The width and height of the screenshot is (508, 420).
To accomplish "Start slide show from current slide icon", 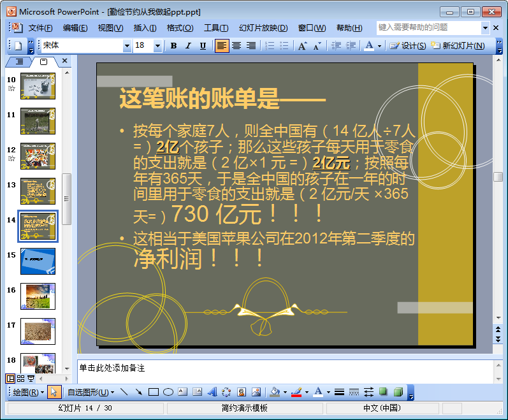I will [x=31, y=378].
